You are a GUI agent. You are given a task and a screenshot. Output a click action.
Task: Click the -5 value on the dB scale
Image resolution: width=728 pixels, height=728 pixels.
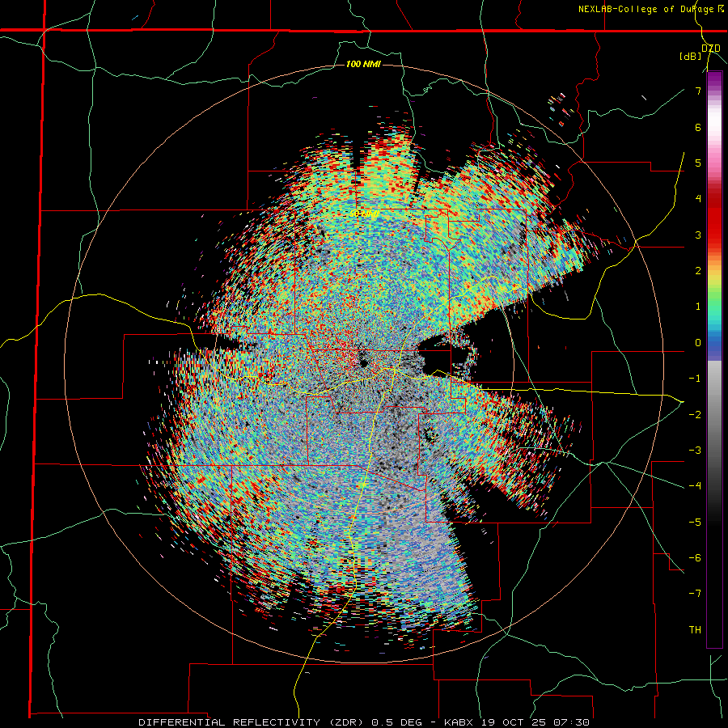point(695,523)
